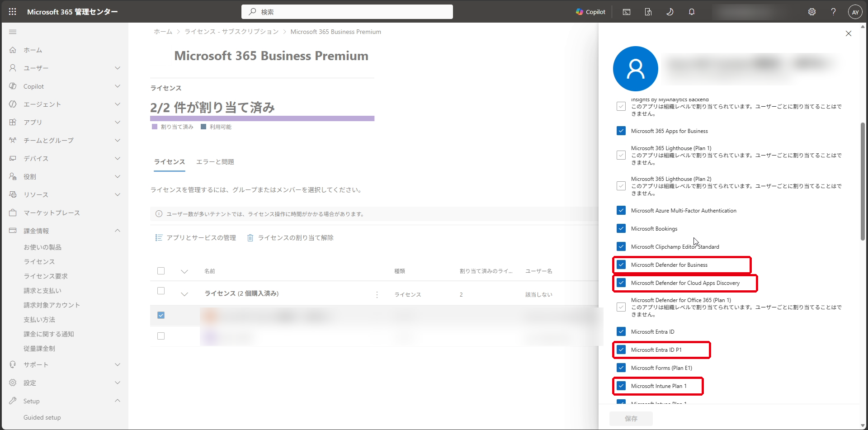
Task: Click the Marketplace bag icon in sidebar
Action: click(13, 213)
